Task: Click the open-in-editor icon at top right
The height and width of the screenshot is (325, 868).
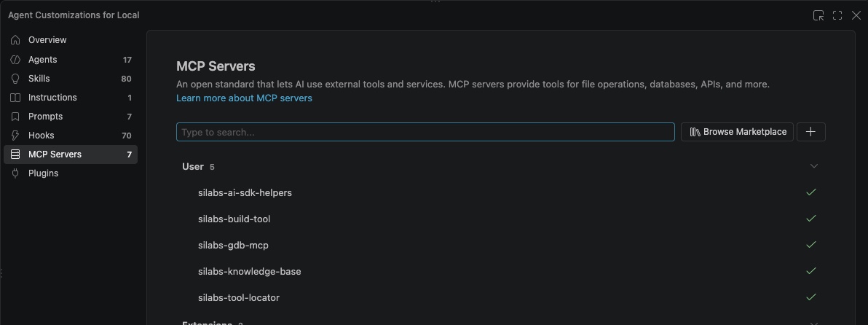Action: (818, 15)
